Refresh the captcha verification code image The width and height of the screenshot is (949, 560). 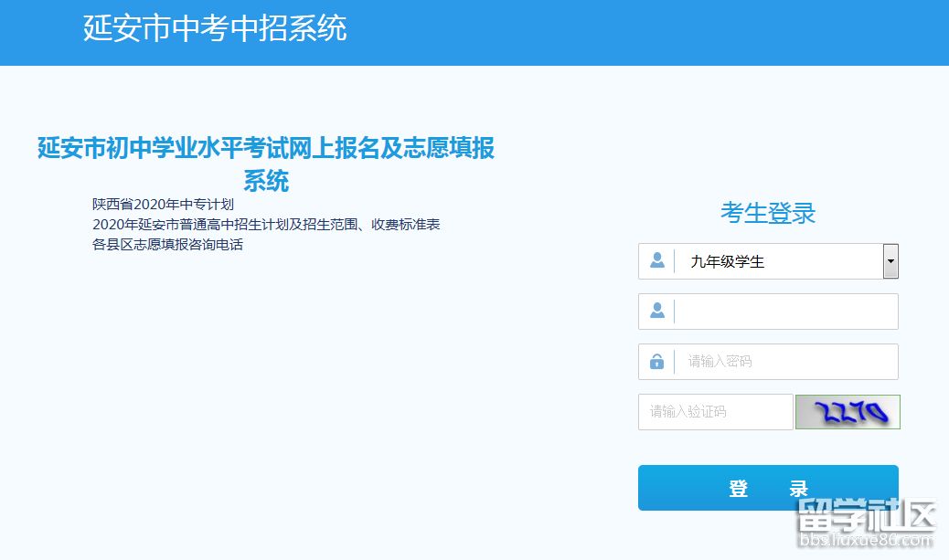point(848,412)
